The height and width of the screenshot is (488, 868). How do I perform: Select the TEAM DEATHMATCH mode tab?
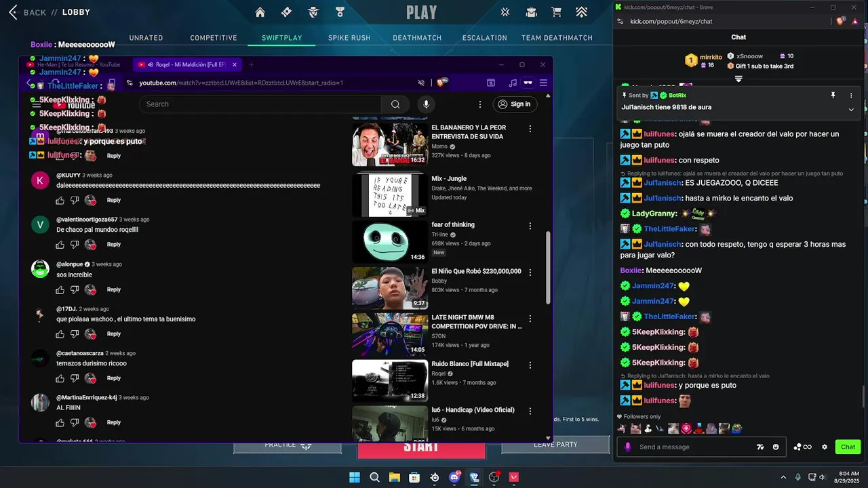tap(557, 38)
